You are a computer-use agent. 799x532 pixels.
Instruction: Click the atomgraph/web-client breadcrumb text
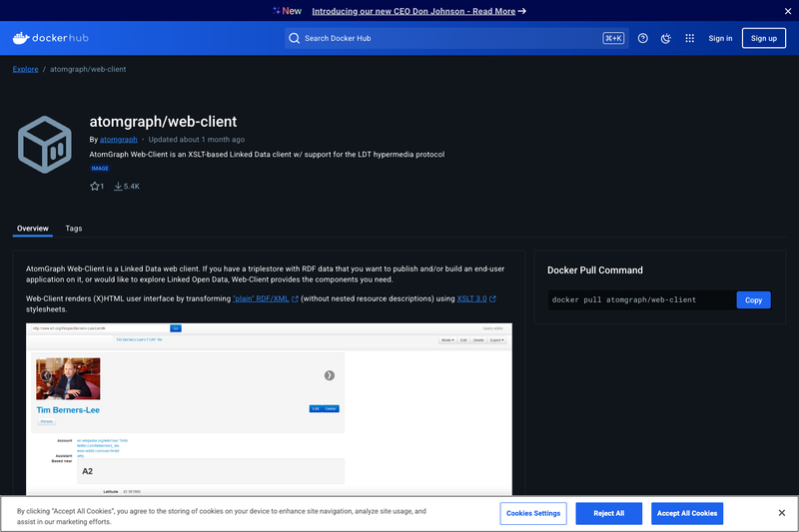point(88,69)
